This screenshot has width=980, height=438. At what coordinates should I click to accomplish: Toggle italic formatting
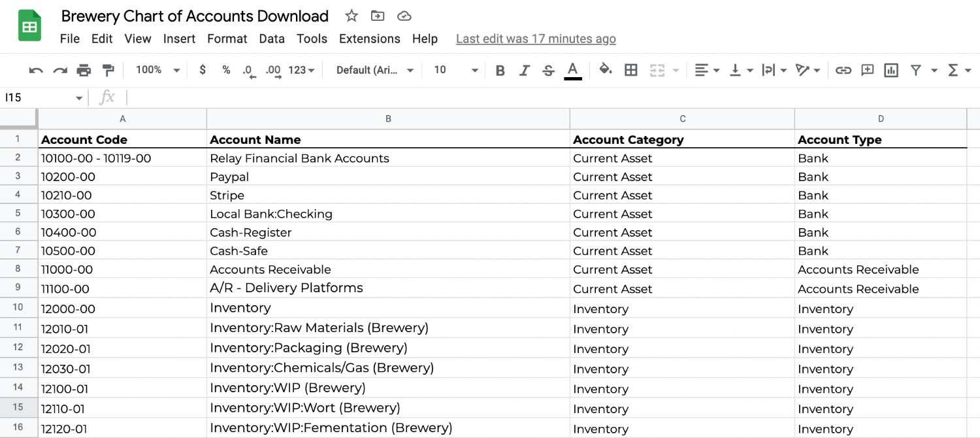(524, 70)
